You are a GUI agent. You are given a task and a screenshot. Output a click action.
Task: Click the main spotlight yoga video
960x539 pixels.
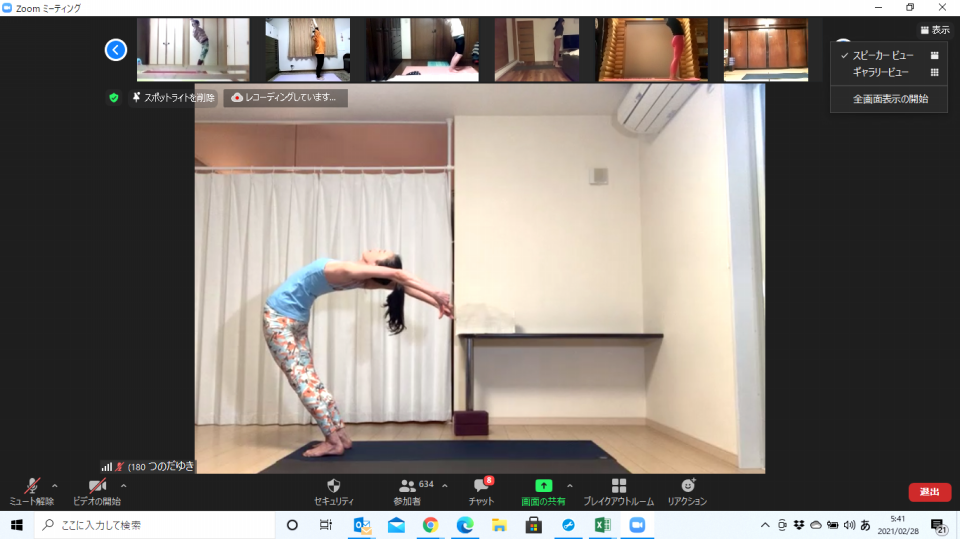pos(479,279)
